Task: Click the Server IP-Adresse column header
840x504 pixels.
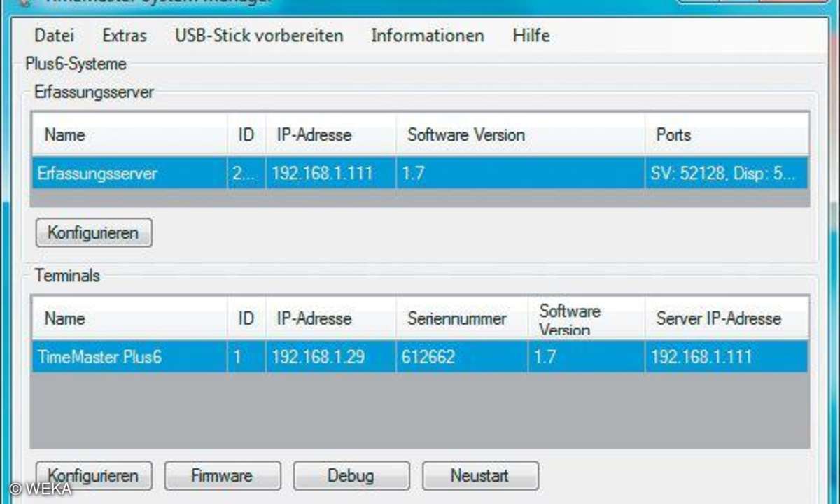Action: point(727,318)
